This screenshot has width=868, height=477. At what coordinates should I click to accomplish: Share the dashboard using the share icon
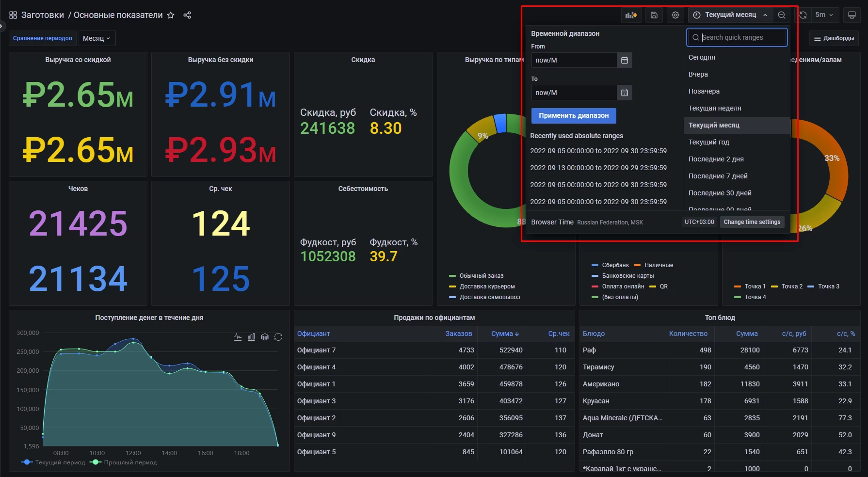point(187,15)
